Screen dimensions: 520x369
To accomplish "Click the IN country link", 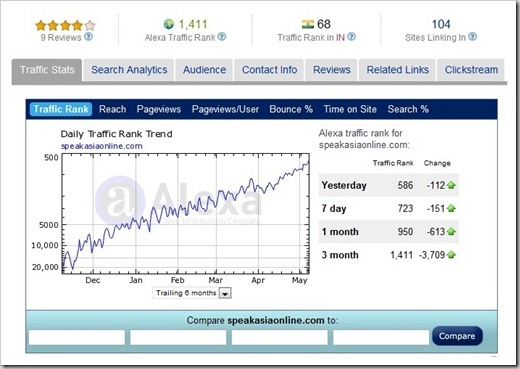I will 340,38.
